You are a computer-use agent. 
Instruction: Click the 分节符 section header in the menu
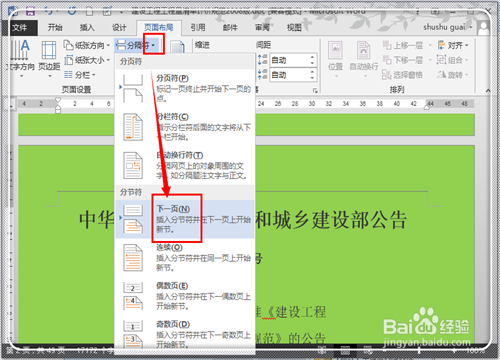click(131, 192)
